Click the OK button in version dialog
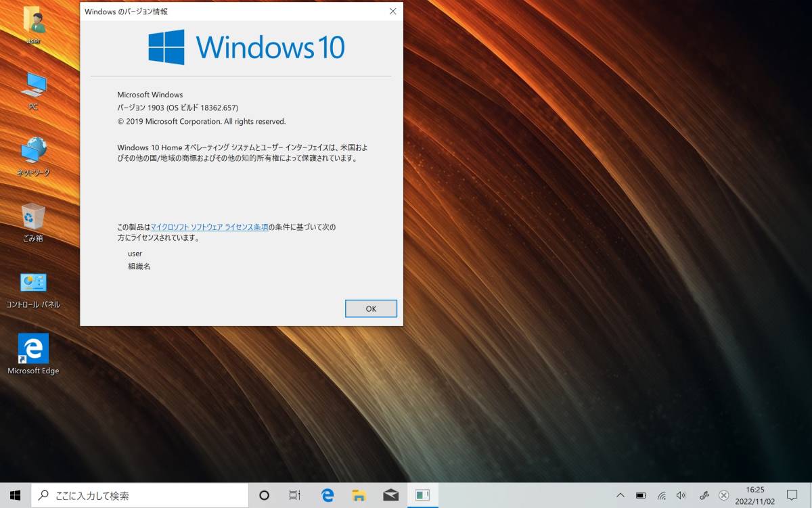This screenshot has width=812, height=508. pos(371,308)
